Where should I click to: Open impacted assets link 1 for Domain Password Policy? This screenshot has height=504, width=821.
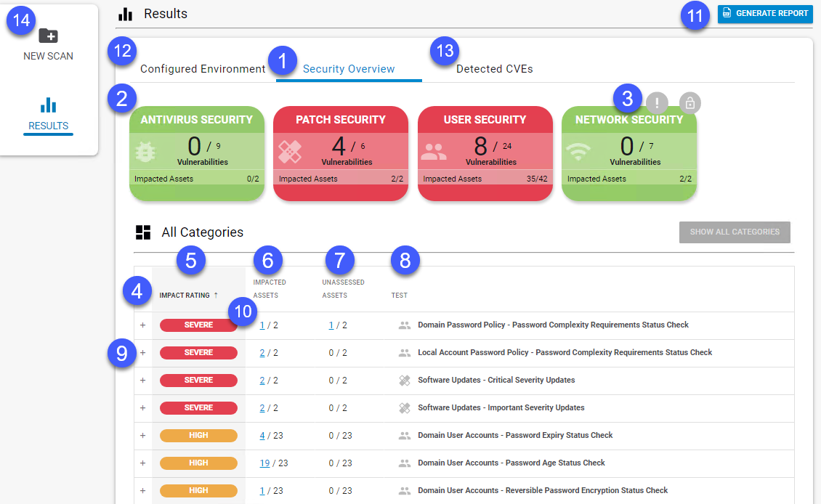(x=262, y=325)
